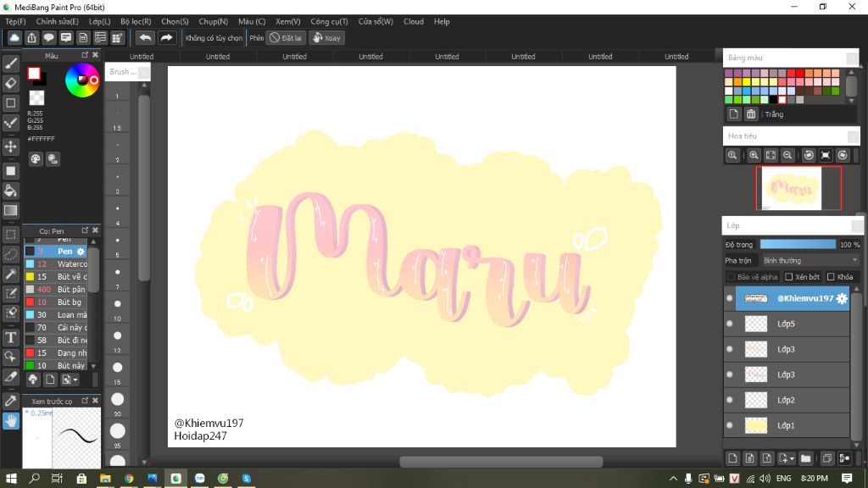Screen dimensions: 868x488
Task: Select the Brush tool in the left toolbar
Action: coord(10,64)
